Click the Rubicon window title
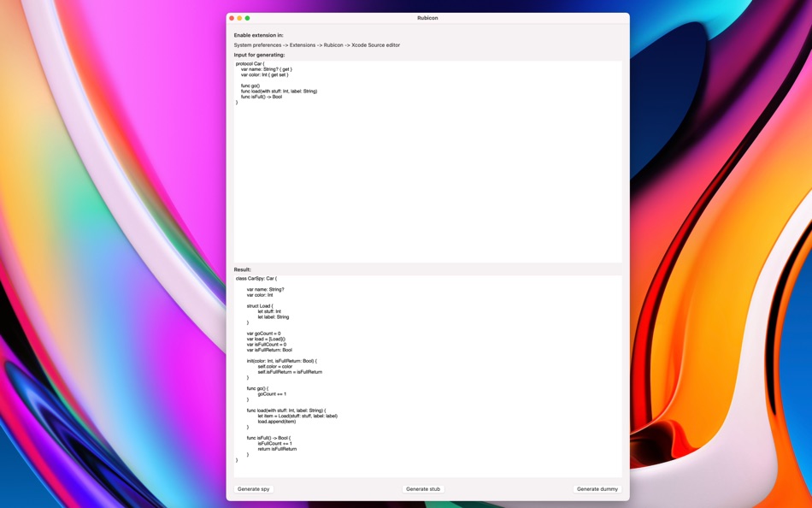This screenshot has height=508, width=812. [x=427, y=18]
